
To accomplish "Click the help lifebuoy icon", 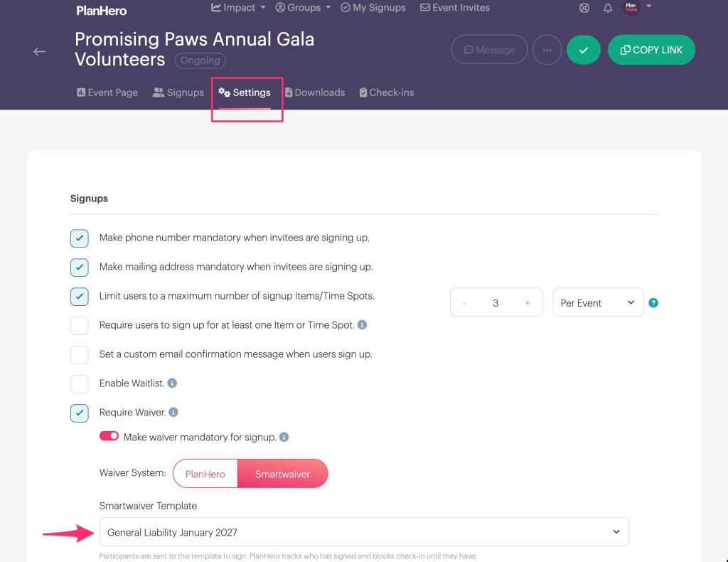I will 584,8.
